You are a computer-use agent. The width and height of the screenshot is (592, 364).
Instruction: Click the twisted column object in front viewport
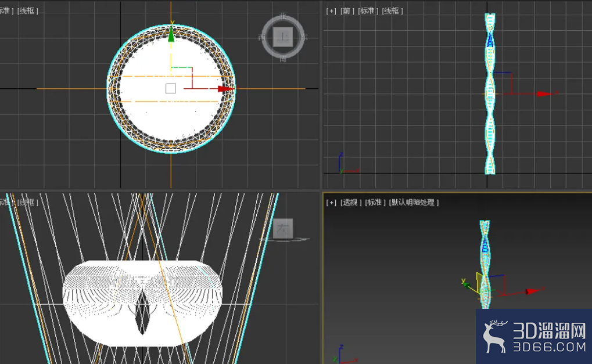tap(490, 94)
